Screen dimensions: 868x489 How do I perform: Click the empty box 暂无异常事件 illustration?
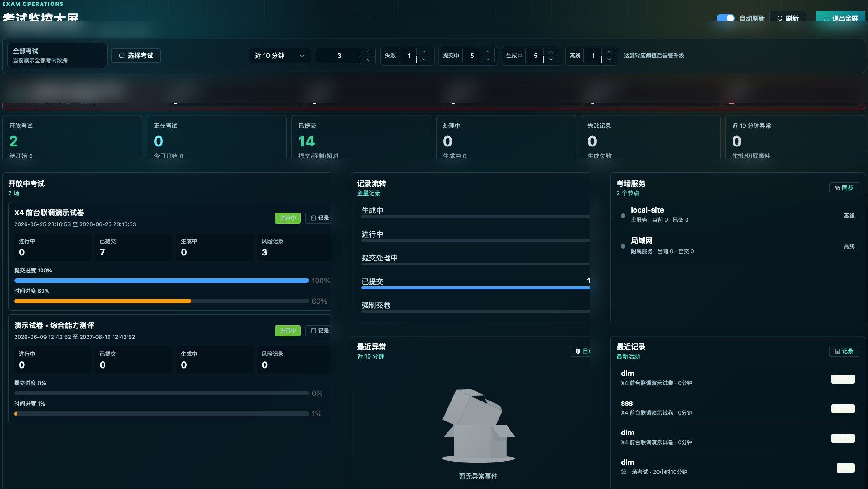point(478,426)
